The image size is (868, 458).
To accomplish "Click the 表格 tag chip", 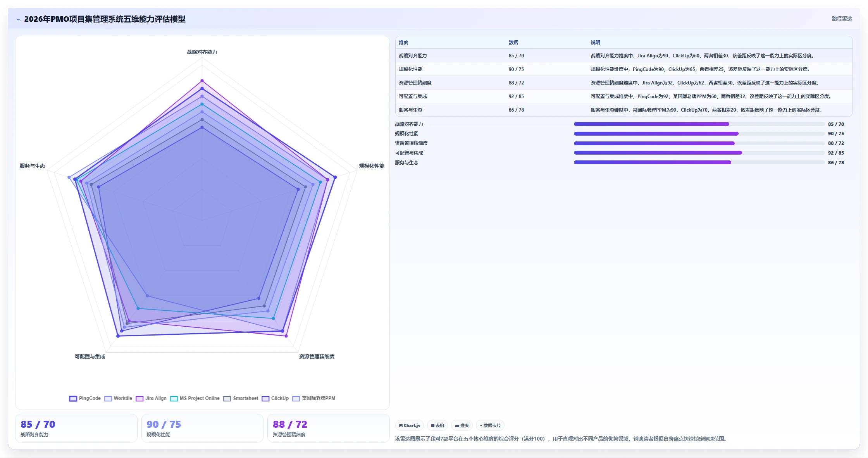I will (x=437, y=425).
